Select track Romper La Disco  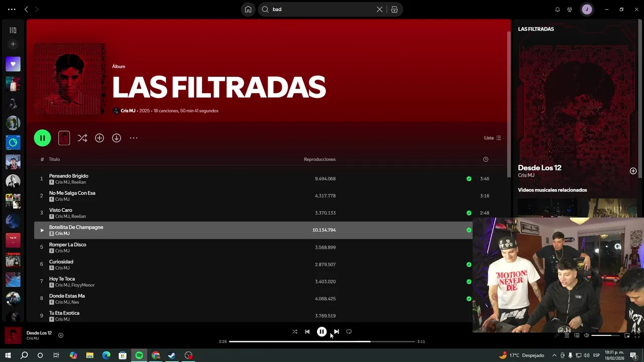tap(67, 245)
